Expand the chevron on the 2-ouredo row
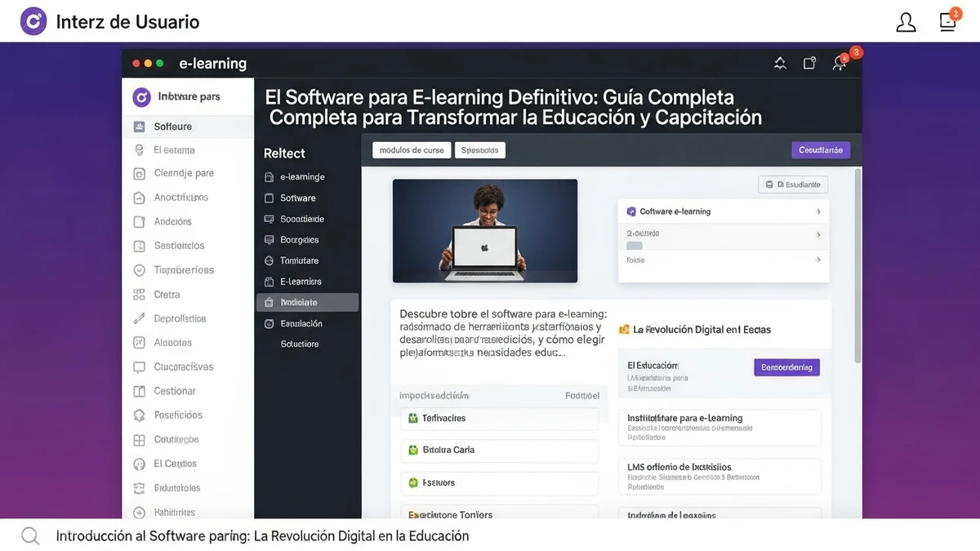 [818, 234]
